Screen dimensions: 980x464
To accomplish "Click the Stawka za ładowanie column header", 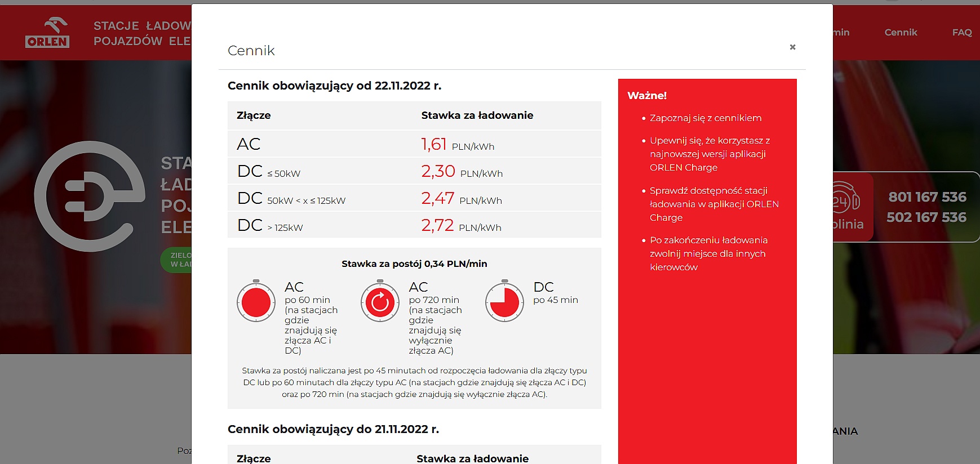I will click(x=477, y=115).
